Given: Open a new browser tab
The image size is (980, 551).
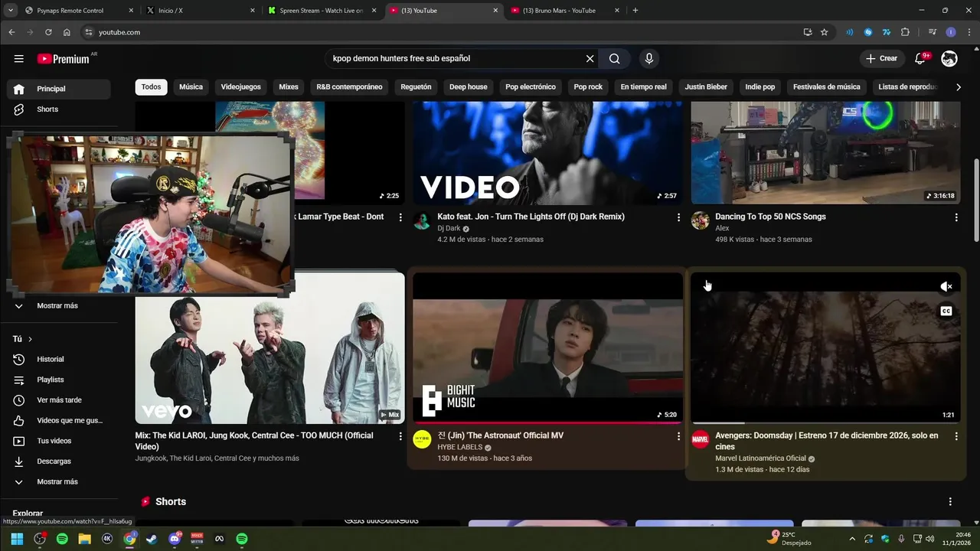Looking at the screenshot, I should pos(635,11).
